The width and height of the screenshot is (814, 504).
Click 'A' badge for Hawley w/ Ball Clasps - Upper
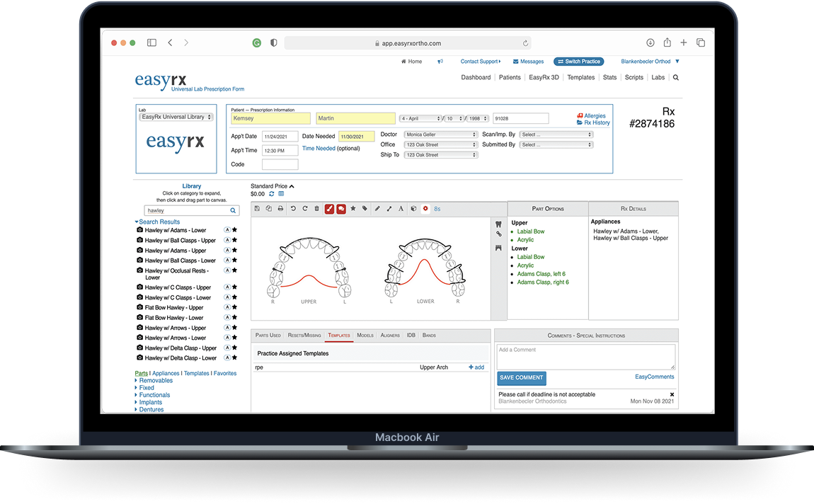227,241
